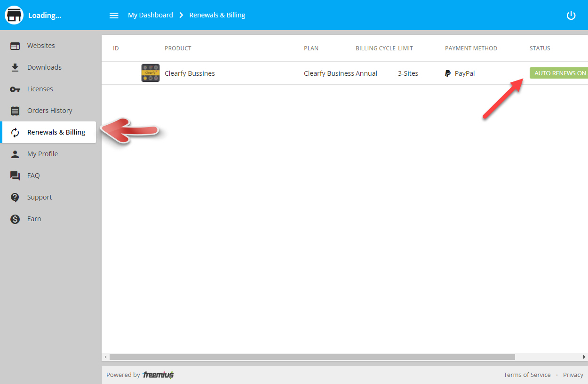Open the Downloads menu item
This screenshot has height=384, width=588.
pyautogui.click(x=48, y=67)
